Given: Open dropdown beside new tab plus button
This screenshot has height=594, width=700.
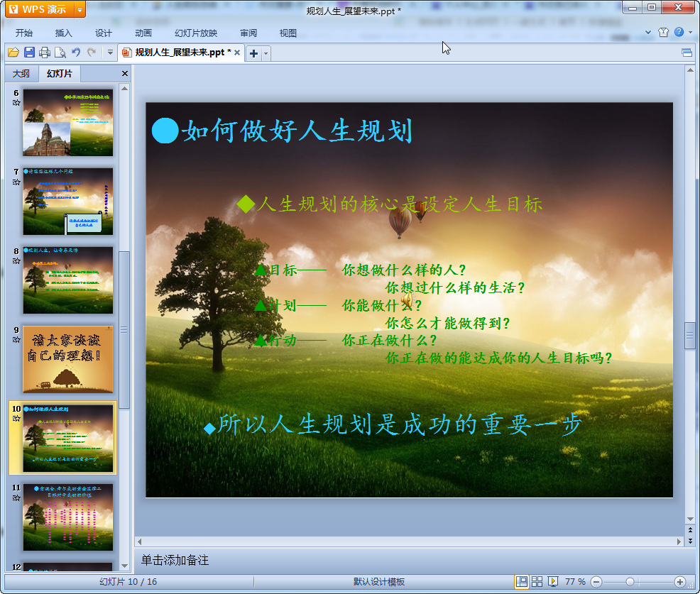Looking at the screenshot, I should (266, 53).
